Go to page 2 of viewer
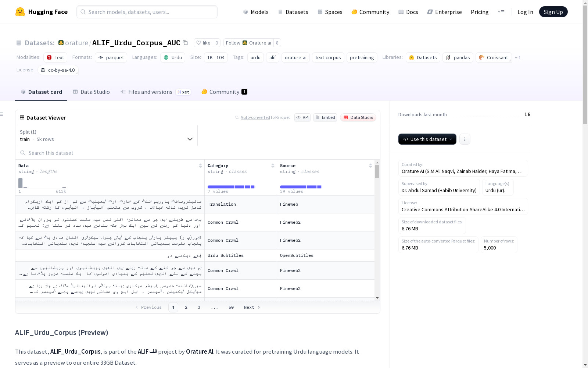The image size is (588, 368). (186, 307)
